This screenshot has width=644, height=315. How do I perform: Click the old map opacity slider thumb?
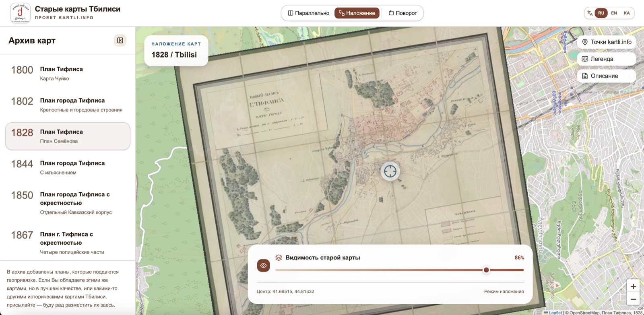486,270
